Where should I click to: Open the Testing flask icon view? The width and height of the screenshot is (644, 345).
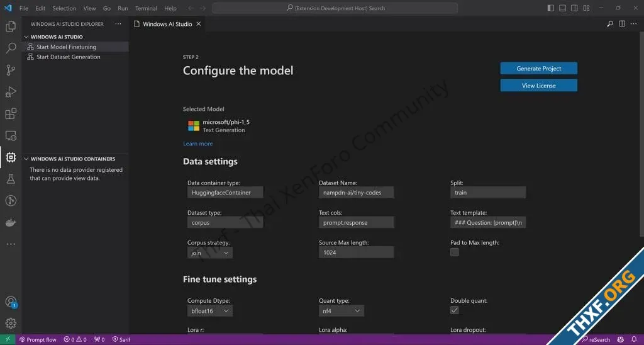pos(11,179)
